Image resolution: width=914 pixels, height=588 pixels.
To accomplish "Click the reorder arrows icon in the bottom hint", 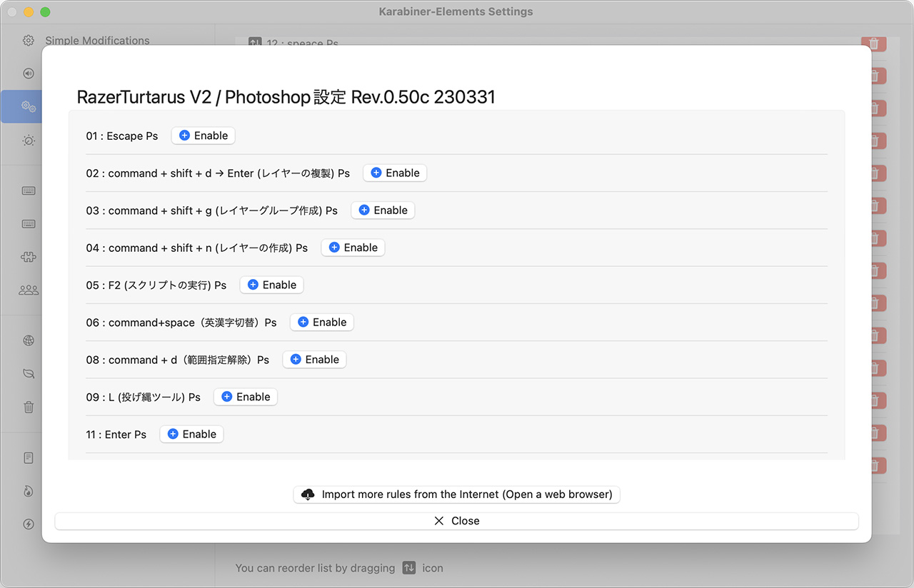I will tap(408, 568).
